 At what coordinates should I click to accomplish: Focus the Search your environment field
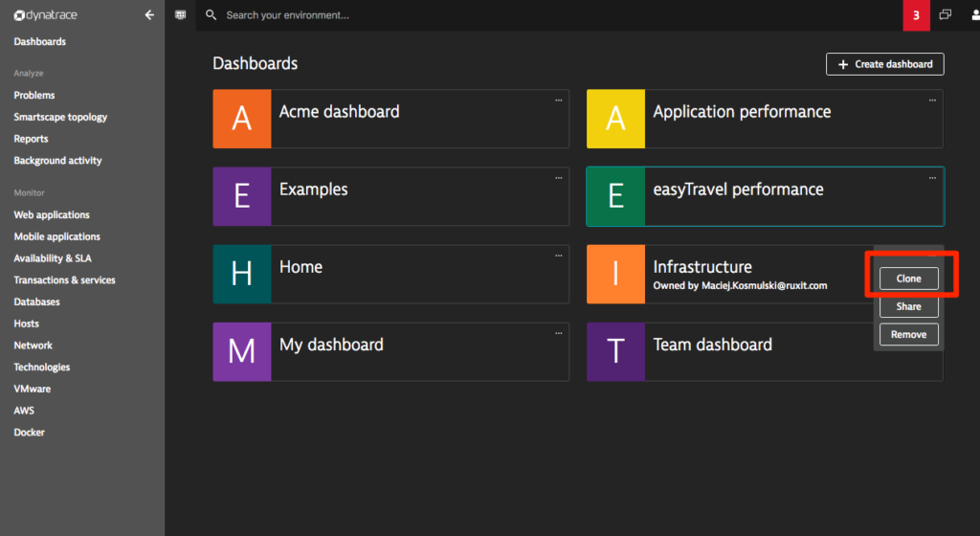pos(550,15)
